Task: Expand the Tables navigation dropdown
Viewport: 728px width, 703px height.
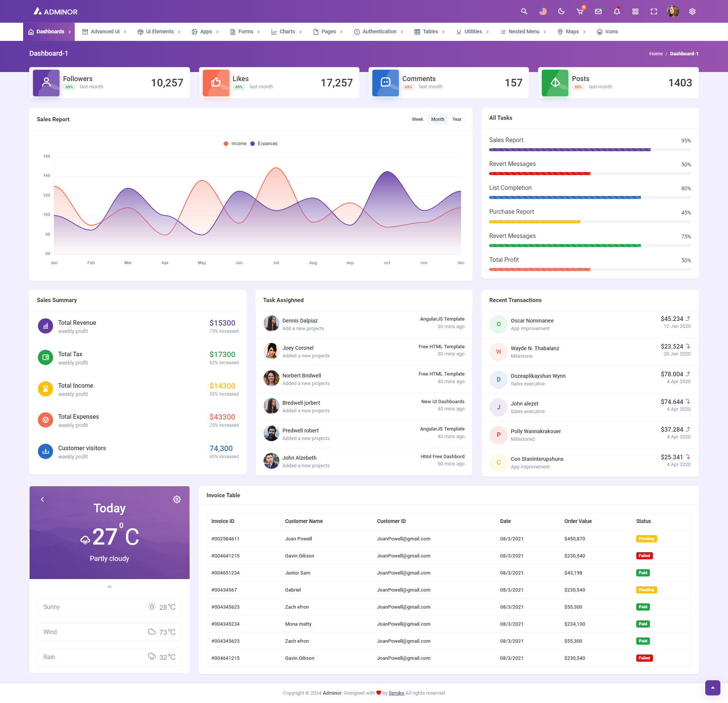Action: 430,32
